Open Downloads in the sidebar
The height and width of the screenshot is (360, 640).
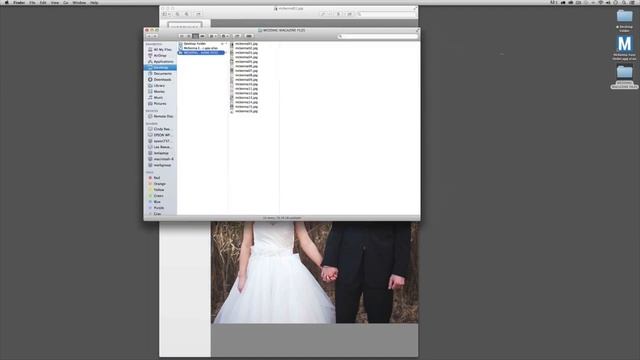[160, 80]
